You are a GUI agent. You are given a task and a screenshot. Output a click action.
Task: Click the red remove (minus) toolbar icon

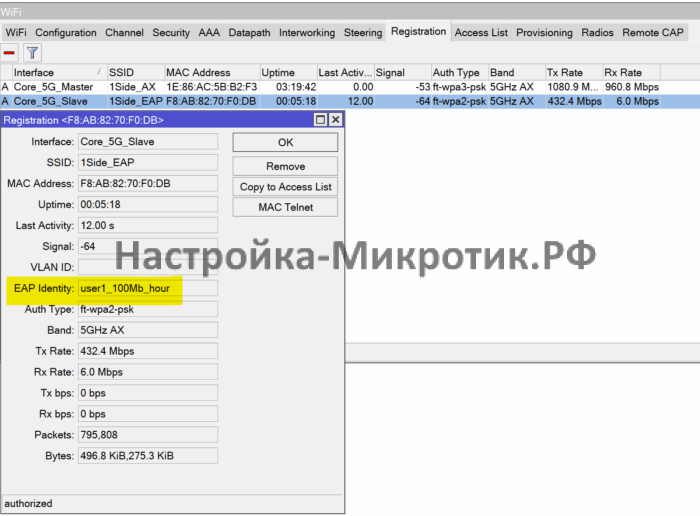9,53
